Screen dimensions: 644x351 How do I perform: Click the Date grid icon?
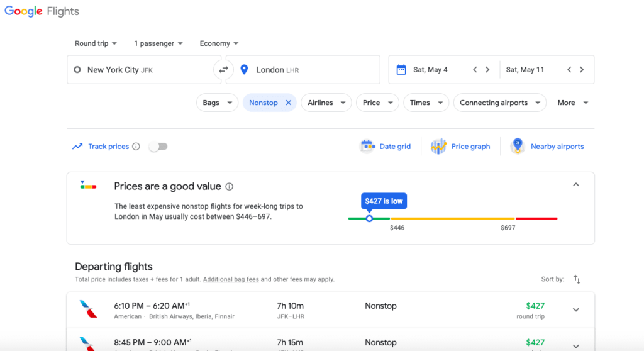[367, 146]
